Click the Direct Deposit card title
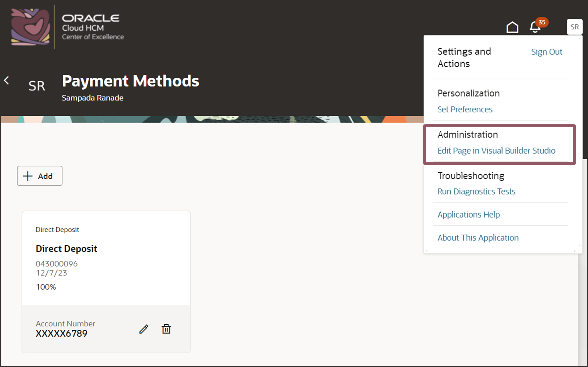This screenshot has height=367, width=588. tap(66, 249)
